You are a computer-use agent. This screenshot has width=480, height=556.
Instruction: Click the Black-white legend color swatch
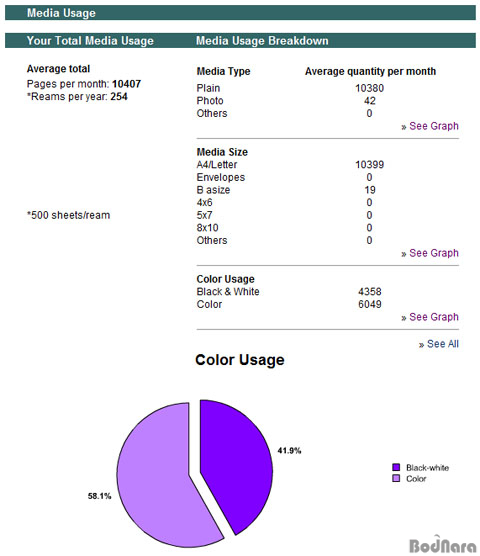coord(396,467)
